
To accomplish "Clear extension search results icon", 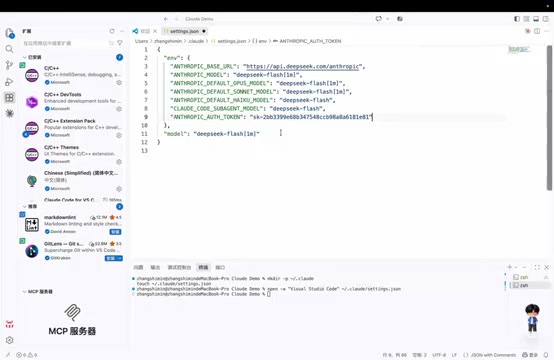I will pos(111,43).
